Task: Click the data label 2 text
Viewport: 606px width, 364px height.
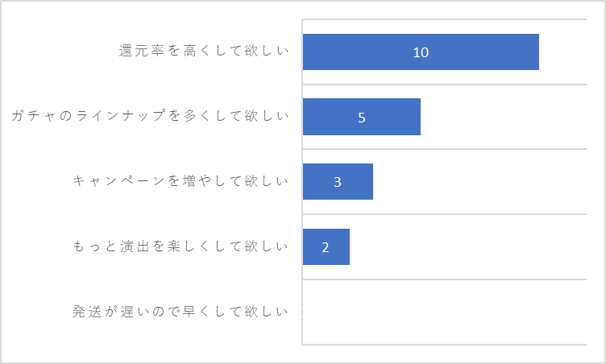Action: click(x=326, y=247)
